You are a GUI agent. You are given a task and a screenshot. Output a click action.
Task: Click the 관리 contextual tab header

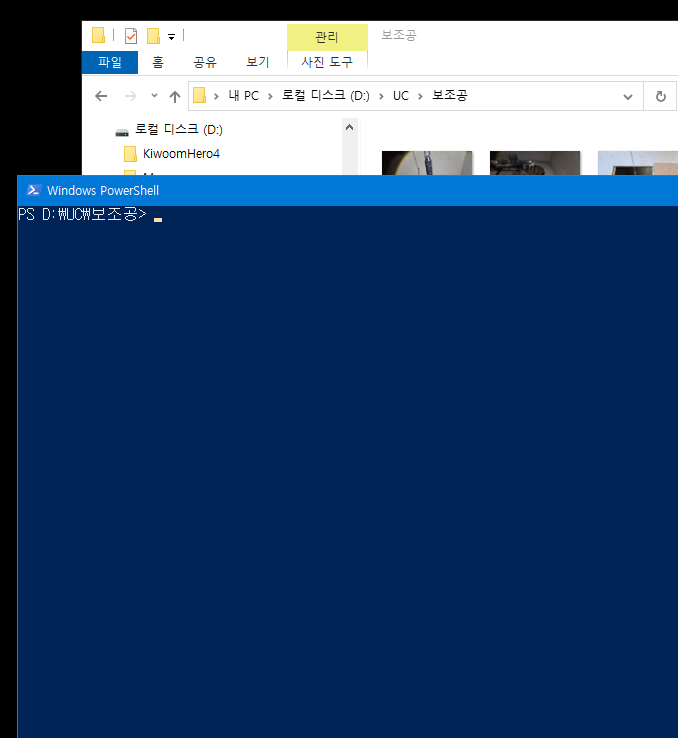327,37
